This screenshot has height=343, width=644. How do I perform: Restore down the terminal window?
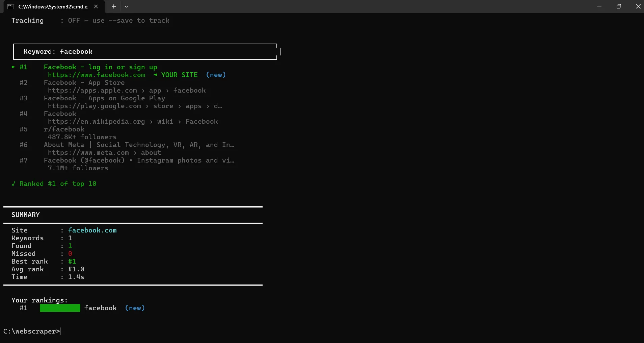[619, 6]
